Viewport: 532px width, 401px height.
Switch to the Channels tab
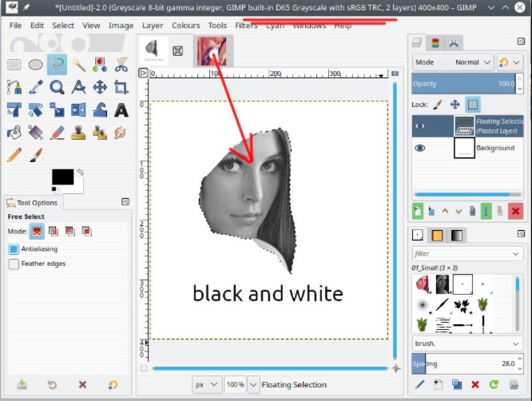[x=435, y=43]
